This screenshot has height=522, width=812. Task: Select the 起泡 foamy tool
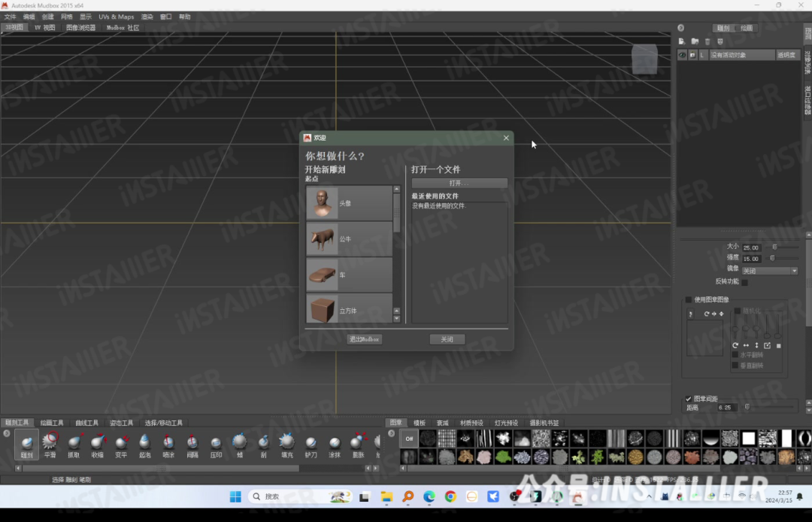pyautogui.click(x=144, y=445)
